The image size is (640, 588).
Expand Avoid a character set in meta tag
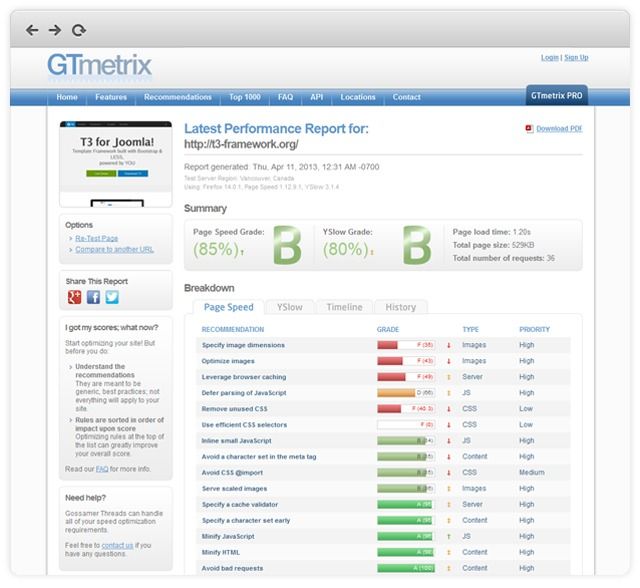(259, 457)
